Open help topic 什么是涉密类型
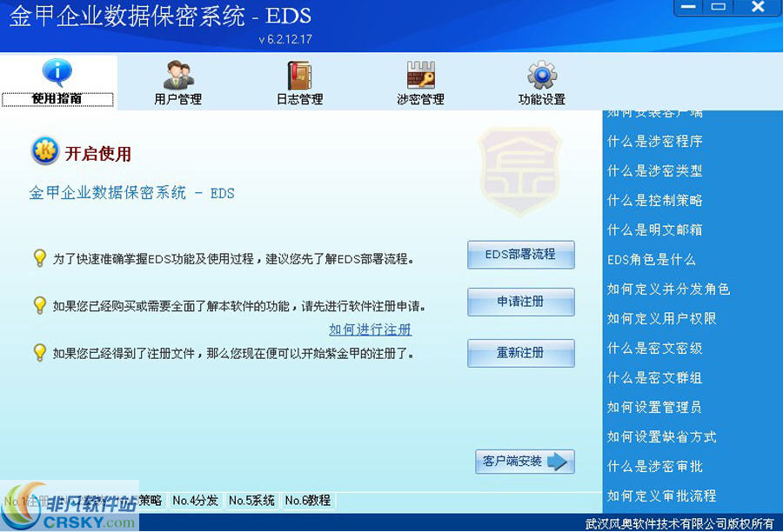Viewport: 783px width, 532px height. coord(654,170)
